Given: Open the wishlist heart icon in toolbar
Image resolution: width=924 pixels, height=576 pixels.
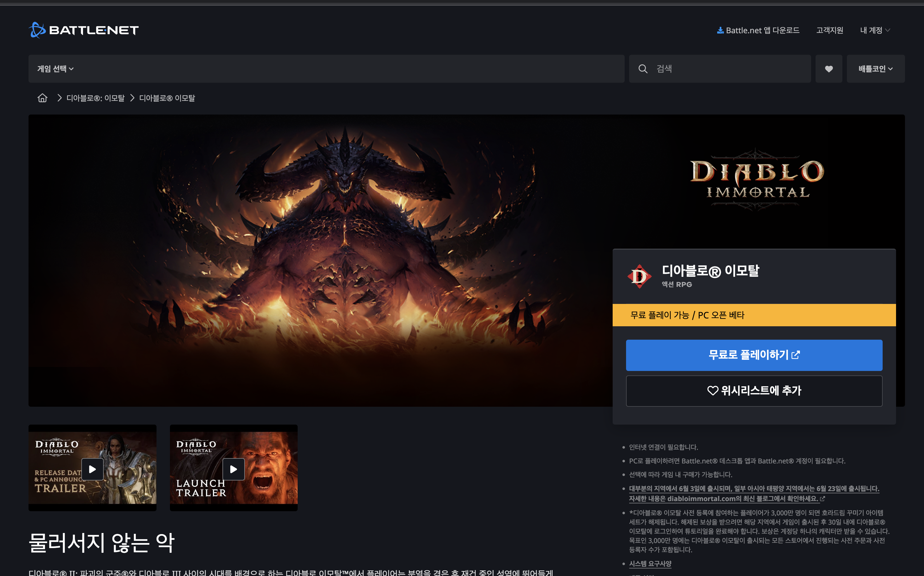Looking at the screenshot, I should pyautogui.click(x=828, y=69).
